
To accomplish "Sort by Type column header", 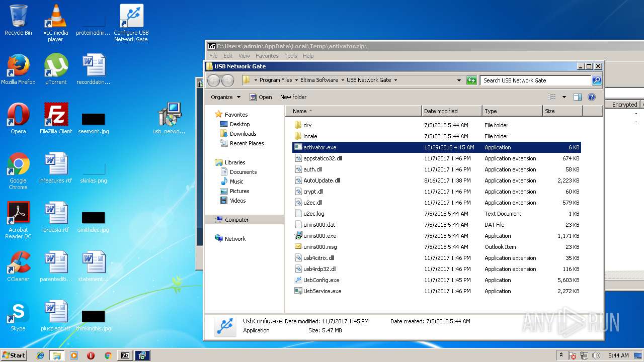I will point(512,111).
